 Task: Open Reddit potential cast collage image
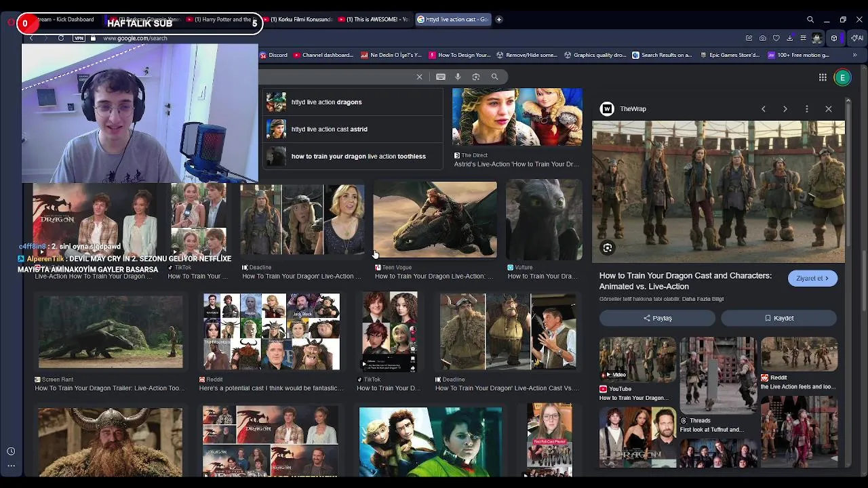271,332
